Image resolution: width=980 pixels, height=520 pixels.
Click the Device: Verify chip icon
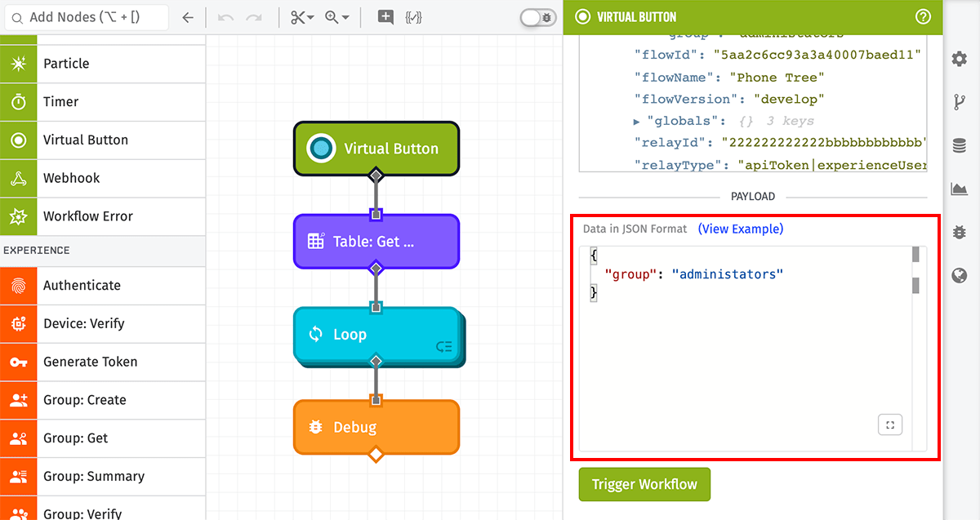18,324
